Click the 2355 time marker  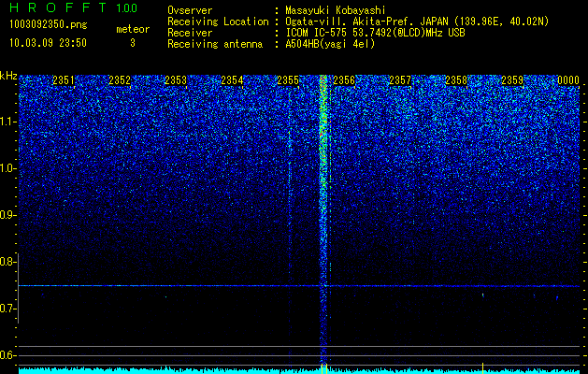pos(288,80)
